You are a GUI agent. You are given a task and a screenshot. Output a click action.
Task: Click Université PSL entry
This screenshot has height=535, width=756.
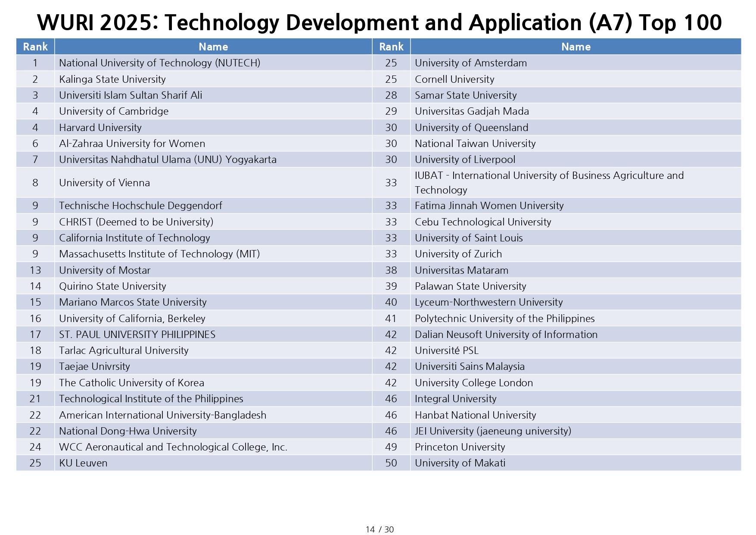(447, 350)
